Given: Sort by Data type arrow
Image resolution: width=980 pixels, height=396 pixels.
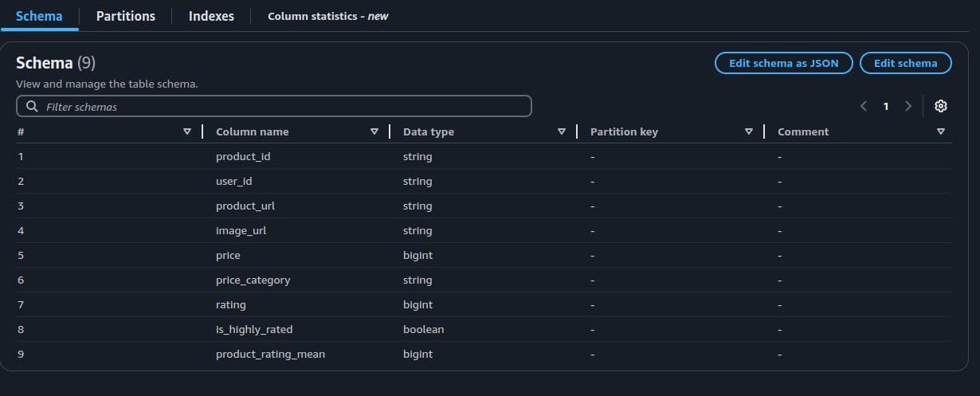Looking at the screenshot, I should pos(562,131).
